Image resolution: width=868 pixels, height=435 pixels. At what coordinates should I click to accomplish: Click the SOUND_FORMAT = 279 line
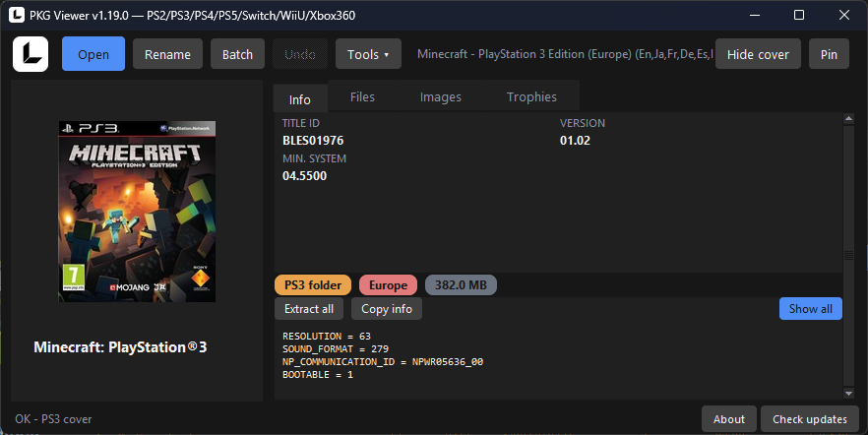click(x=336, y=348)
